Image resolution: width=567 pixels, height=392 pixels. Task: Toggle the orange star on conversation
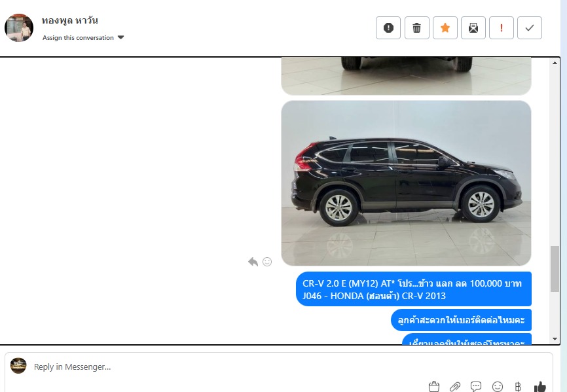click(445, 28)
